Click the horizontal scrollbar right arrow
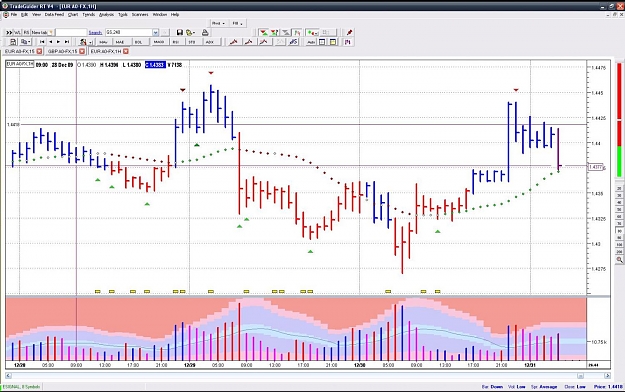Screen dimensions: 625x392 pyautogui.click(x=607, y=376)
